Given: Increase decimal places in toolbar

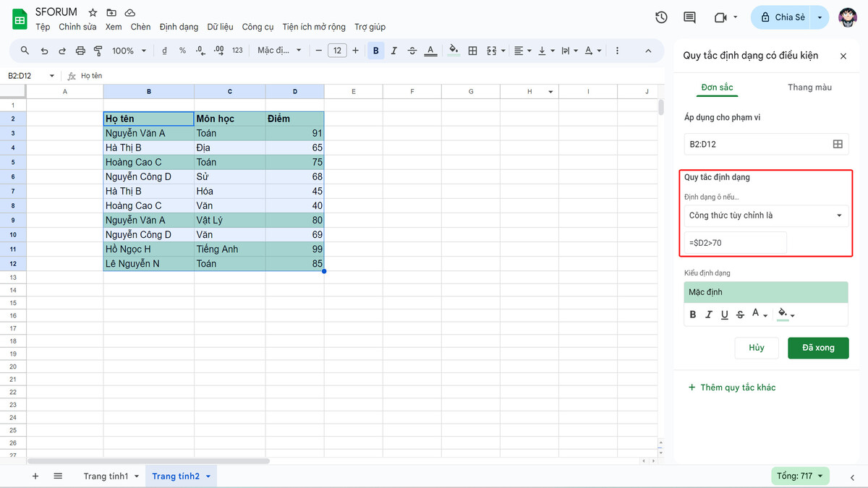Looking at the screenshot, I should tap(218, 51).
